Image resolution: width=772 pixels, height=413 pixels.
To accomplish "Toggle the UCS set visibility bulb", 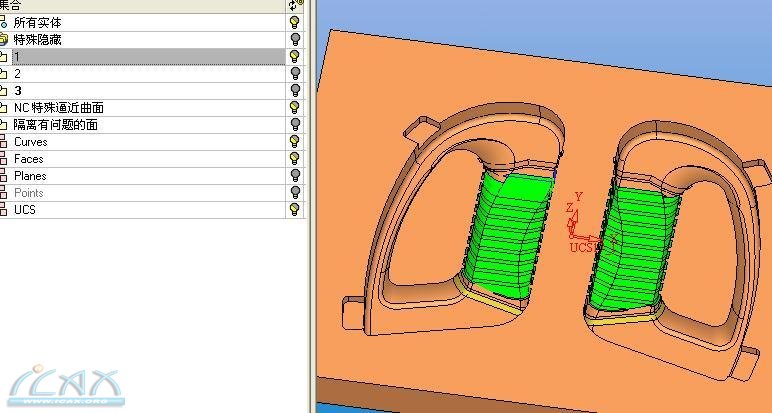I will pyautogui.click(x=294, y=210).
